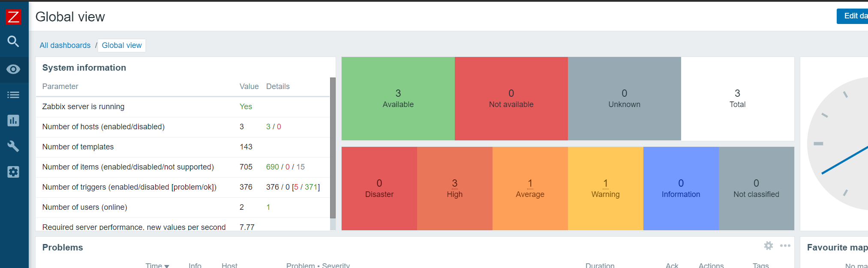Click 'Number of triggers' parameter text
Viewport: 868px width, 268px height.
[129, 187]
